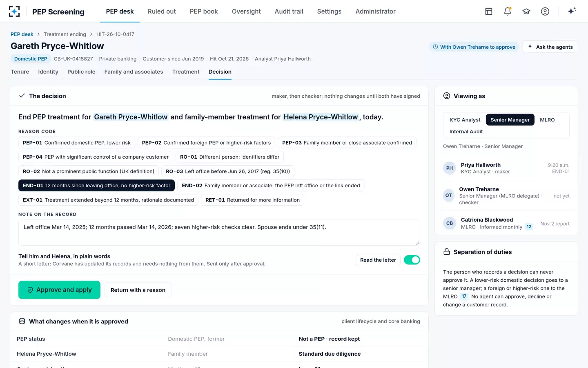Open the notifications bell
Screen dimensions: 588x368
[508, 11]
